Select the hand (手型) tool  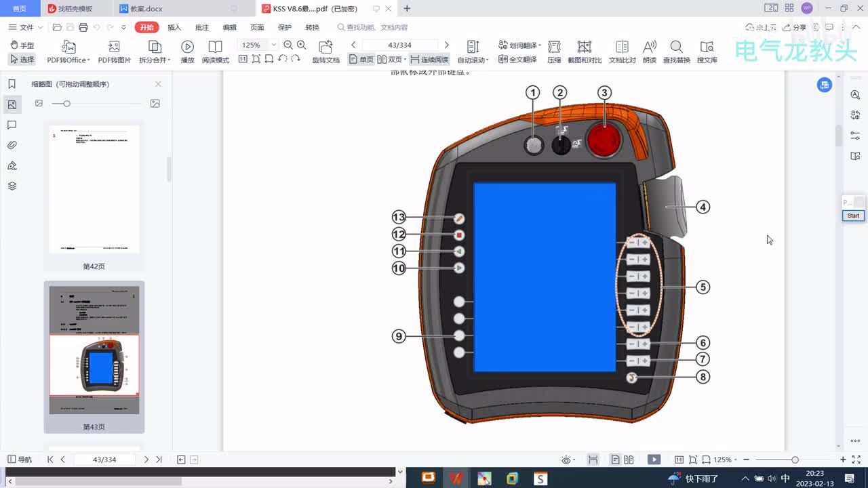[22, 45]
